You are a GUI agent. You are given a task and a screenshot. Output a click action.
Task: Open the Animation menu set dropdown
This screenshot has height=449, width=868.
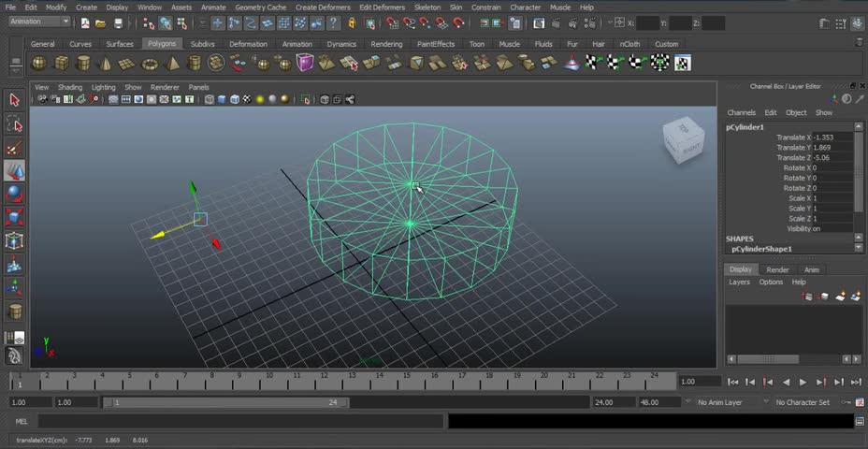click(40, 22)
